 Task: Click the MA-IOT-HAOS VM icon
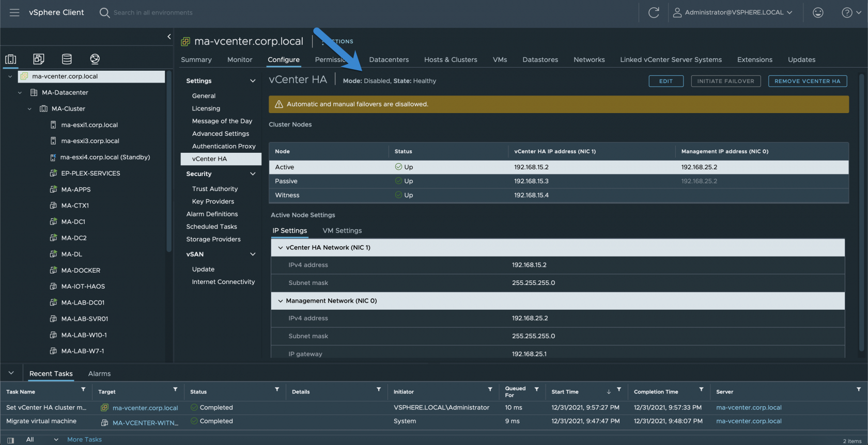tap(53, 287)
